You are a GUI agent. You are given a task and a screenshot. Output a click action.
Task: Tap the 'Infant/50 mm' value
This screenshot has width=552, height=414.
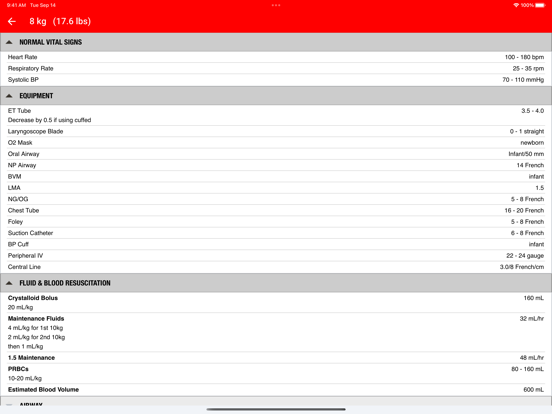click(526, 154)
